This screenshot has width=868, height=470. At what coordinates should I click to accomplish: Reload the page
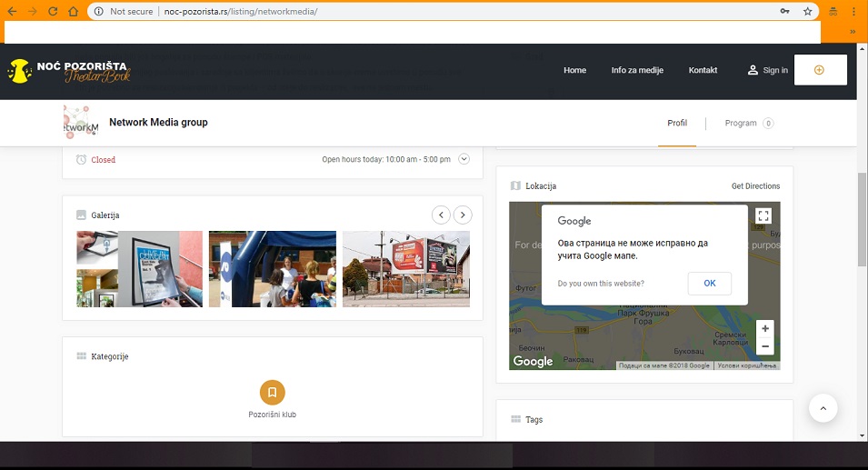pyautogui.click(x=53, y=11)
